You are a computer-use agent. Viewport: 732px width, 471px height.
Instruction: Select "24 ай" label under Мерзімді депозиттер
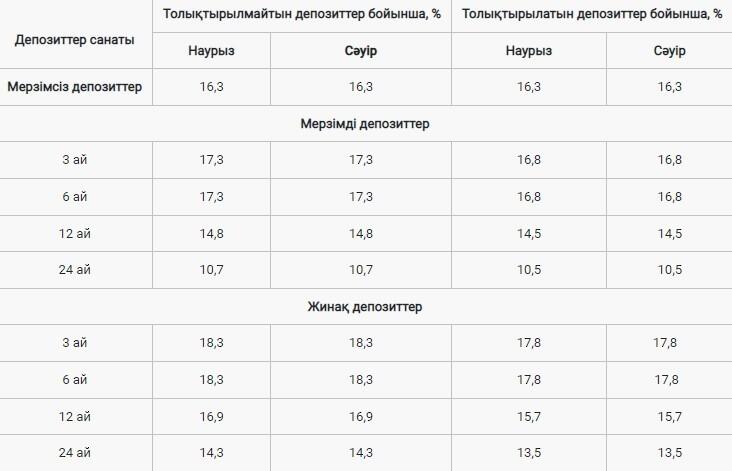(x=75, y=270)
